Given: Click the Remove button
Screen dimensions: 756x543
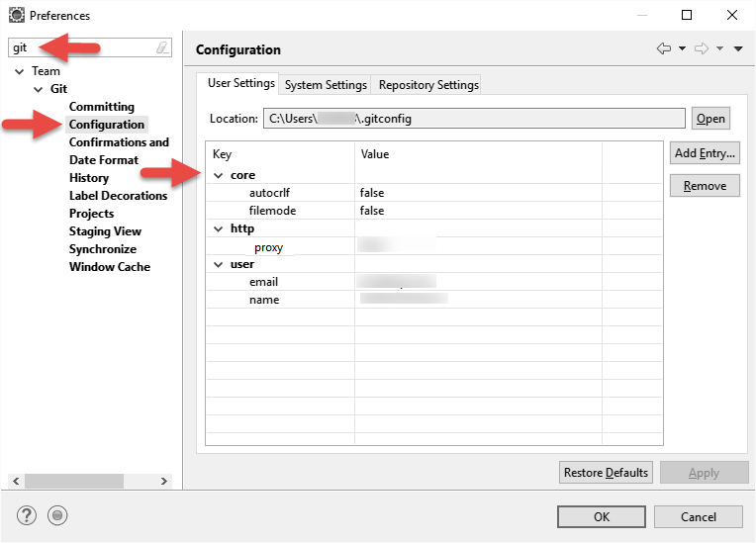Looking at the screenshot, I should 705,186.
